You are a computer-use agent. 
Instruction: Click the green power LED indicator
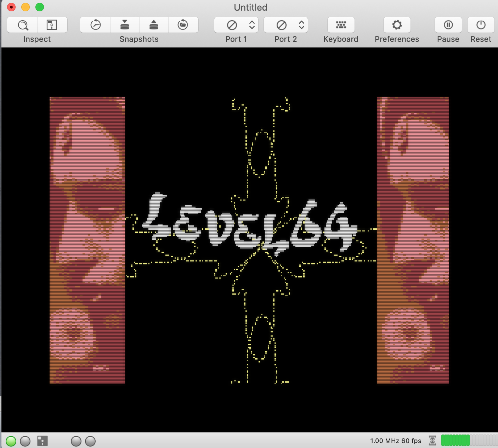click(11, 441)
